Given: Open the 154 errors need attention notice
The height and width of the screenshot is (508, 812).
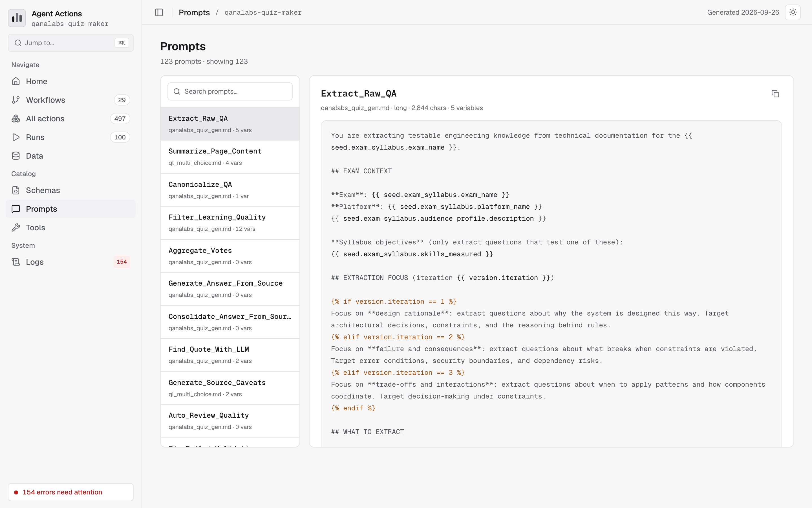Looking at the screenshot, I should point(71,492).
